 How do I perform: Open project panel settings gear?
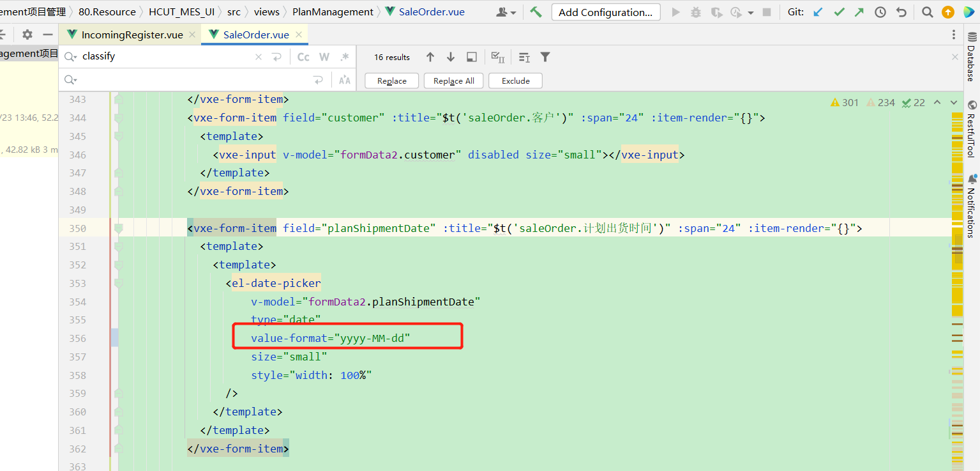27,35
